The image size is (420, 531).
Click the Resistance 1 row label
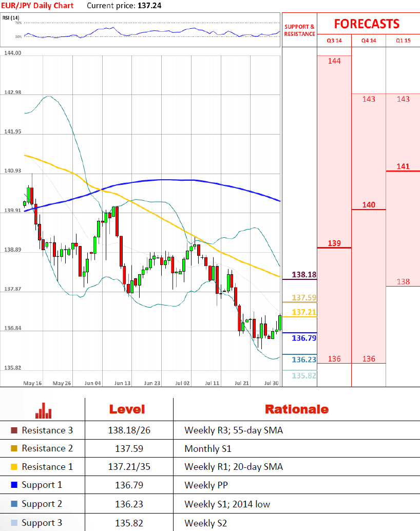[47, 467]
